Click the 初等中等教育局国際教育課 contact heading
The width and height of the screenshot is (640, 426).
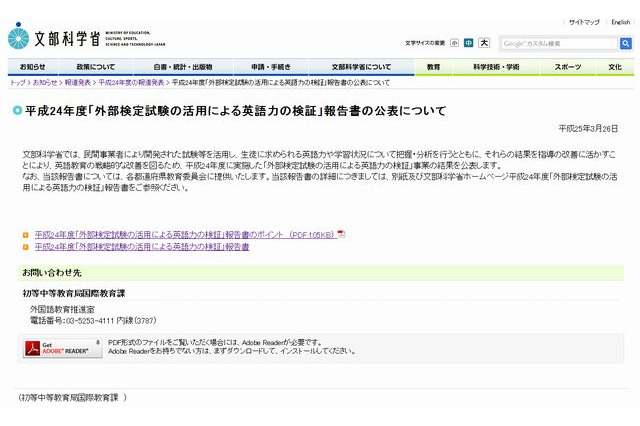coord(74,293)
